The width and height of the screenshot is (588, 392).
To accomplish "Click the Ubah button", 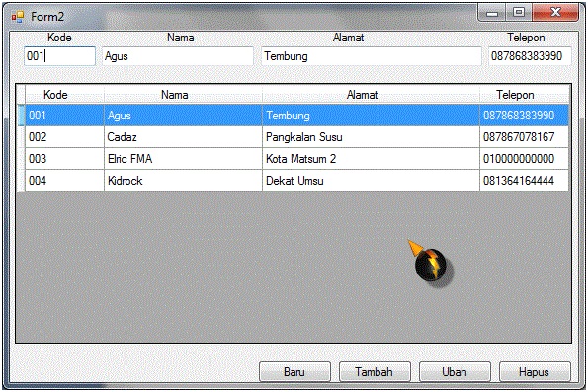I will point(455,372).
